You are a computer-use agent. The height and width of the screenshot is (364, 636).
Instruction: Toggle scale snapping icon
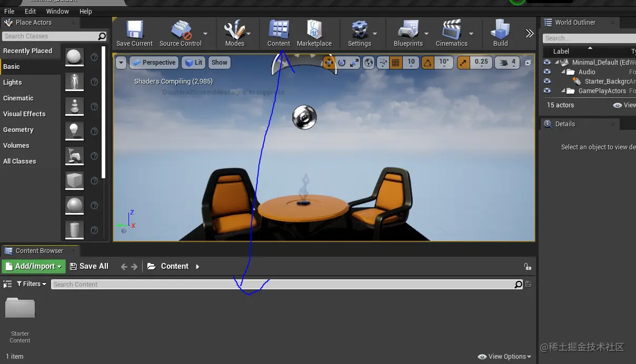coord(463,63)
